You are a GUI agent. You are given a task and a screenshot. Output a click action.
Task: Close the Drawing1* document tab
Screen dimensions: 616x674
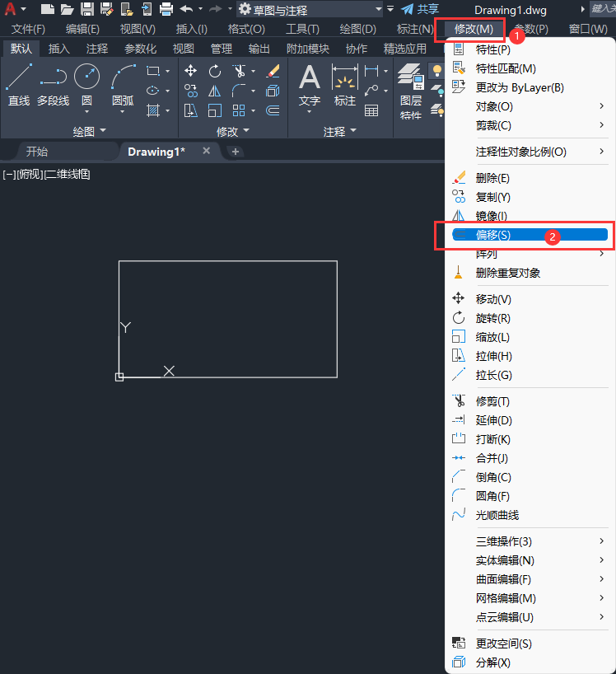tap(206, 151)
